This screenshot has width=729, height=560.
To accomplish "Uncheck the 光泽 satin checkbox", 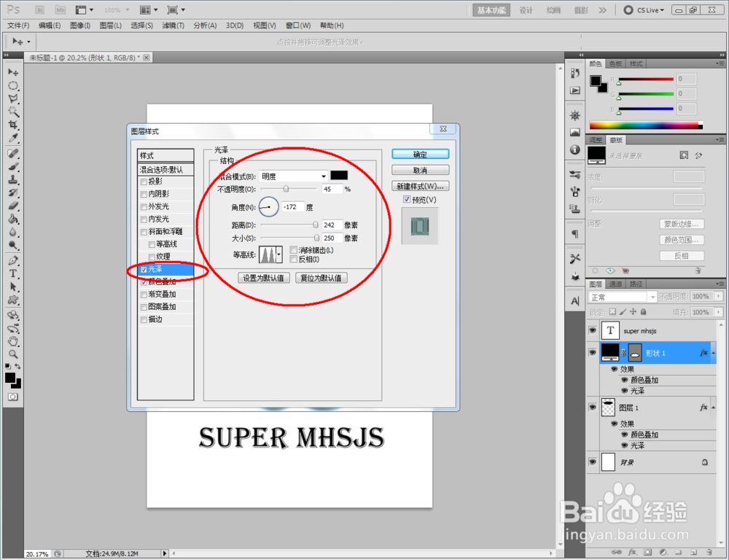I will coord(144,269).
